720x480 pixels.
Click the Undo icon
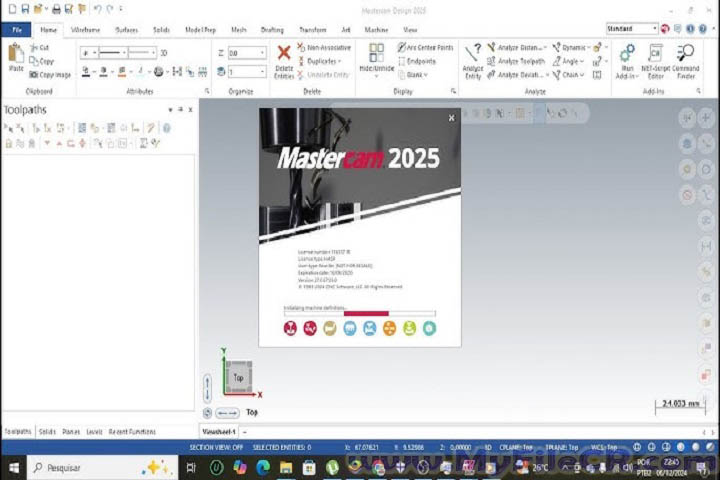97,9
